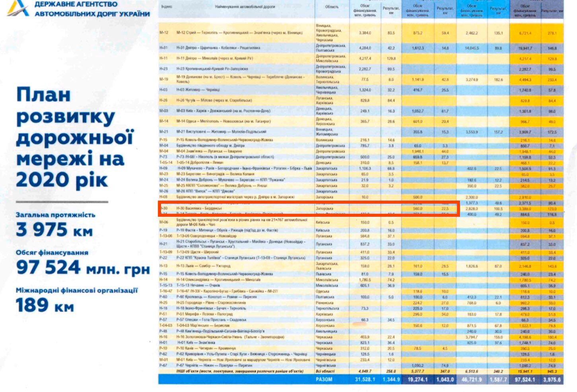
Task: Click the 'Міжнародні фінансові організації' label
Action: click(77, 290)
